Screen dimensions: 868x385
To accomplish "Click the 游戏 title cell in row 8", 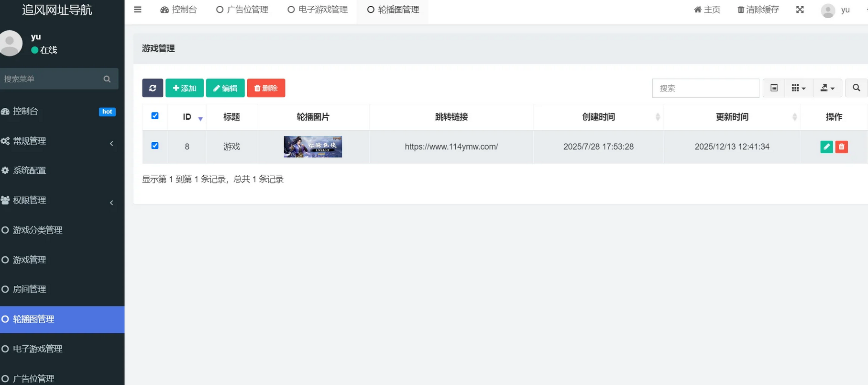I will (231, 147).
